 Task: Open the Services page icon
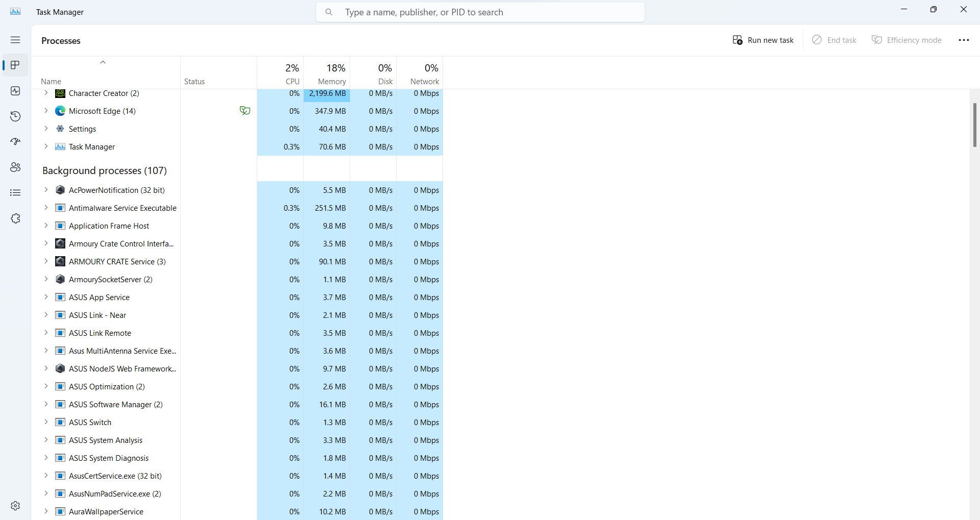click(15, 218)
